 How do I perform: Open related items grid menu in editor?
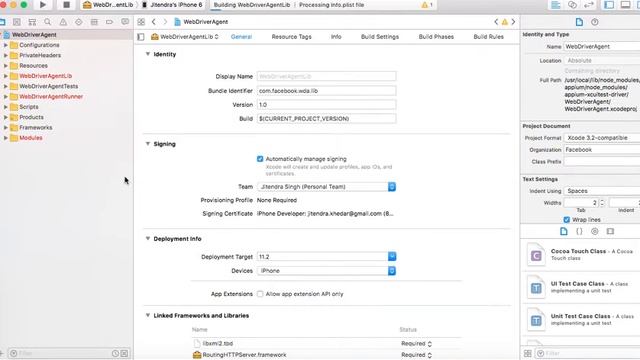[141, 22]
